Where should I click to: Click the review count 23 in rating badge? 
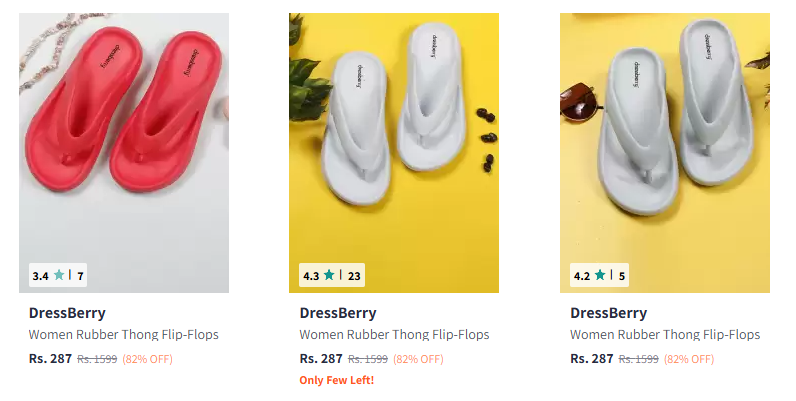(x=354, y=276)
